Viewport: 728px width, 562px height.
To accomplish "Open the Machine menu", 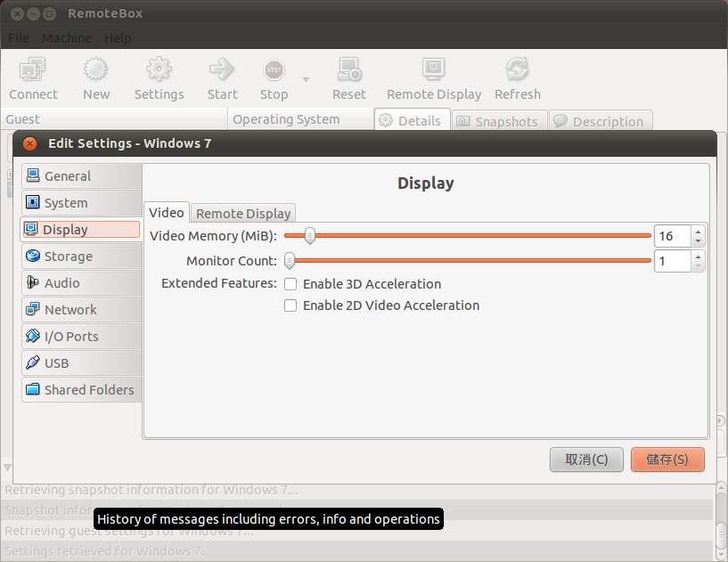I will pos(67,38).
